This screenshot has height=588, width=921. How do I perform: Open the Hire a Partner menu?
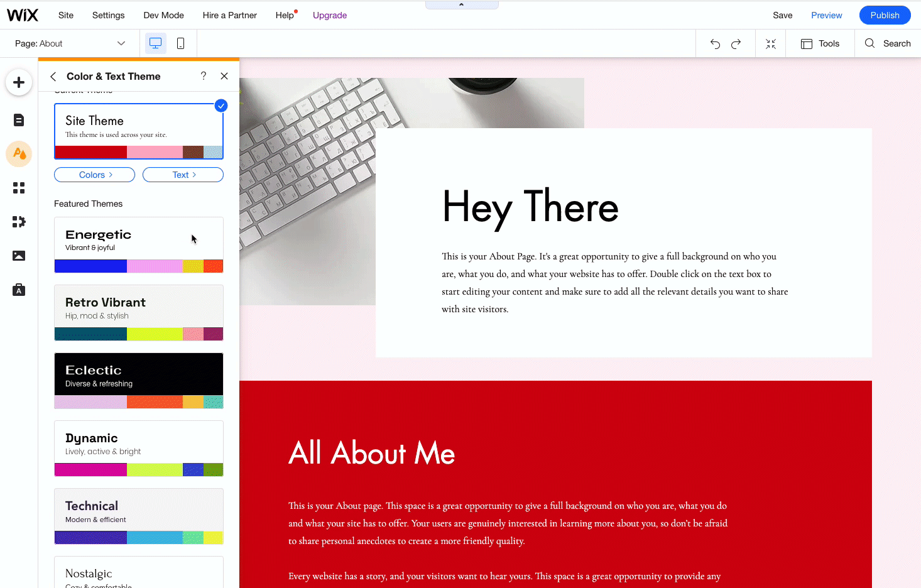pos(230,15)
